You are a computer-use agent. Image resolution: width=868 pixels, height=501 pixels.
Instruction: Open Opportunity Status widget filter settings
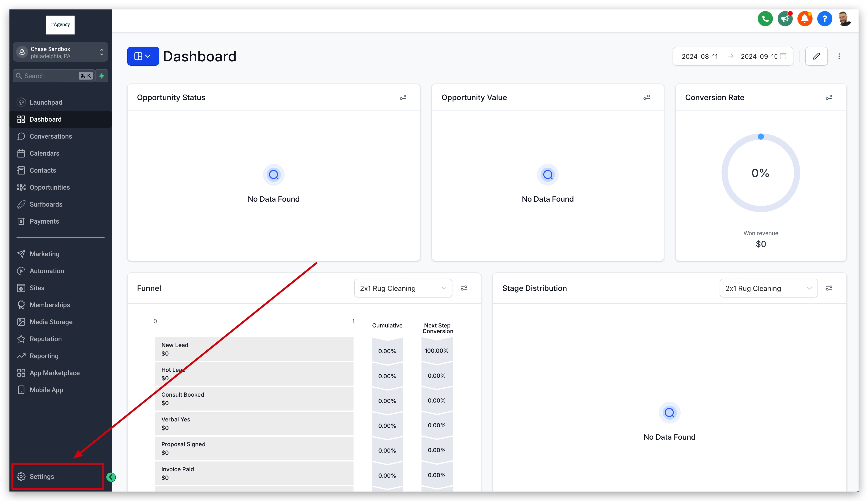coord(403,97)
